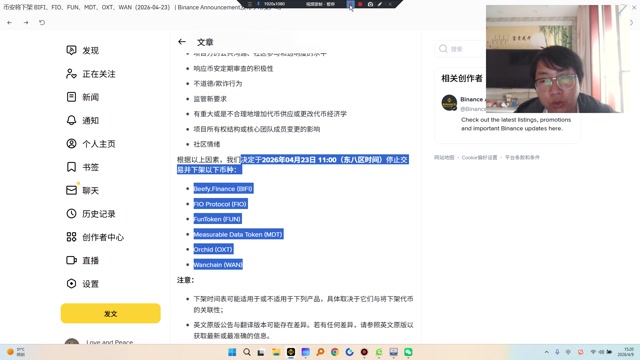This screenshot has width=640, height=360.
Task: Toggle the recorder microphone icon
Action: (258, 4)
